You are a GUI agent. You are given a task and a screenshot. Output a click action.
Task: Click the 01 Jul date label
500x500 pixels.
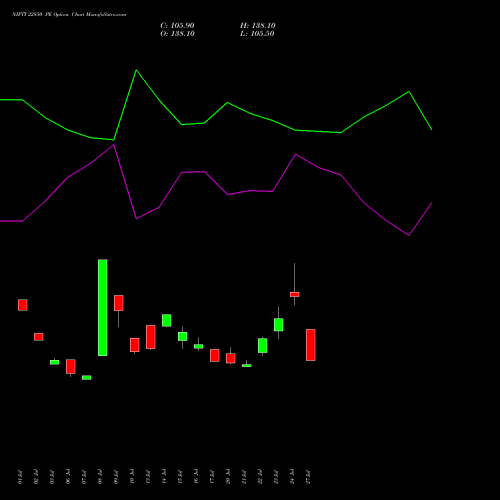pos(20,477)
